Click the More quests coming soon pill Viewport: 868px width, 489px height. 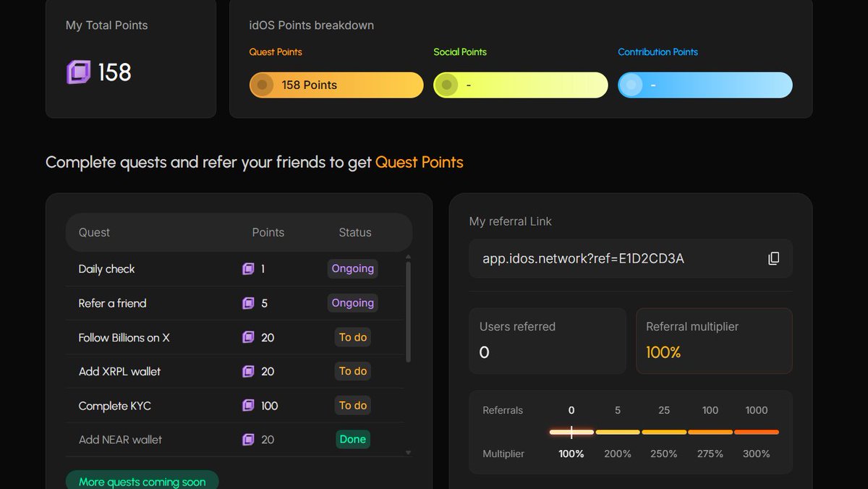click(142, 480)
